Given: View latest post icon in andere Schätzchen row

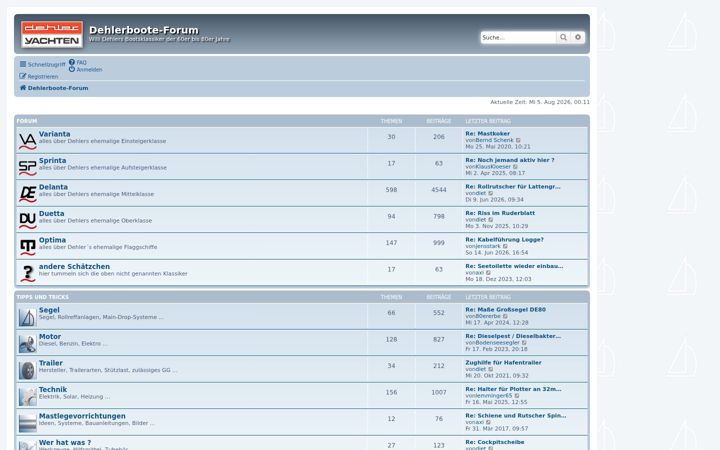Looking at the screenshot, I should tap(489, 273).
